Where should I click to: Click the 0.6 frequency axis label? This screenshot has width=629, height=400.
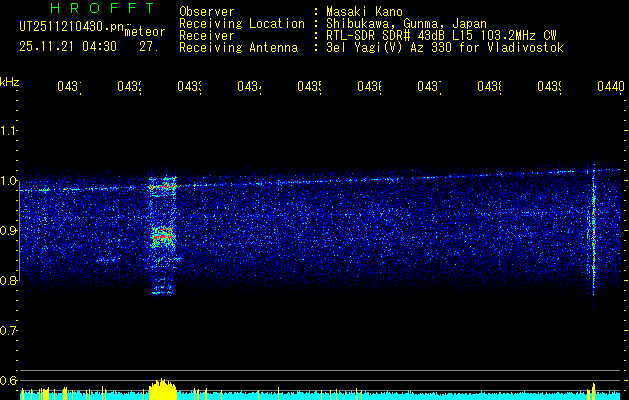click(x=8, y=380)
